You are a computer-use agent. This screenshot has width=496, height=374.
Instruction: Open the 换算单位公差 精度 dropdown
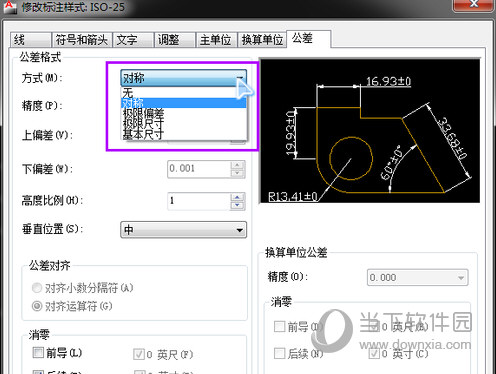[x=418, y=278]
